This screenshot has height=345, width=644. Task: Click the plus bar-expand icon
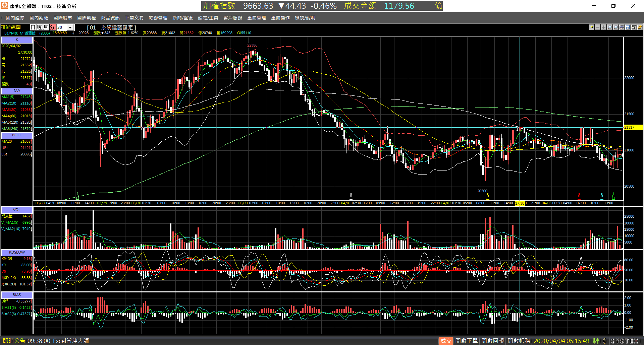click(x=604, y=27)
